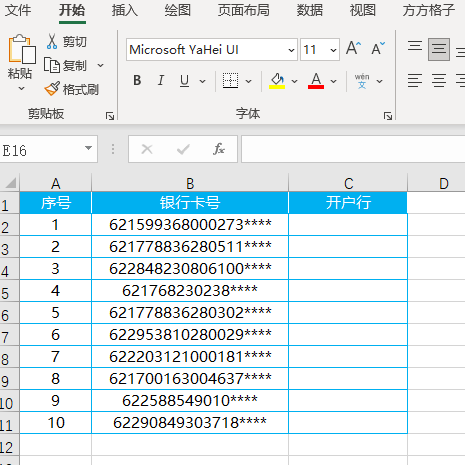465x465 pixels.
Task: Select cell with 621768230238****
Action: tap(190, 291)
